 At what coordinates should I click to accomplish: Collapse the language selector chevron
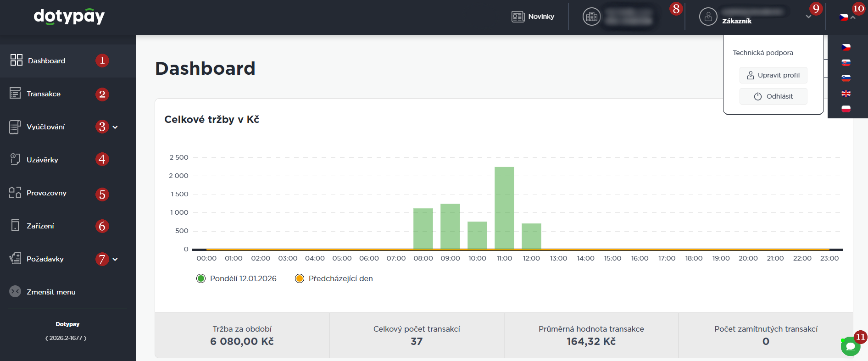click(853, 17)
